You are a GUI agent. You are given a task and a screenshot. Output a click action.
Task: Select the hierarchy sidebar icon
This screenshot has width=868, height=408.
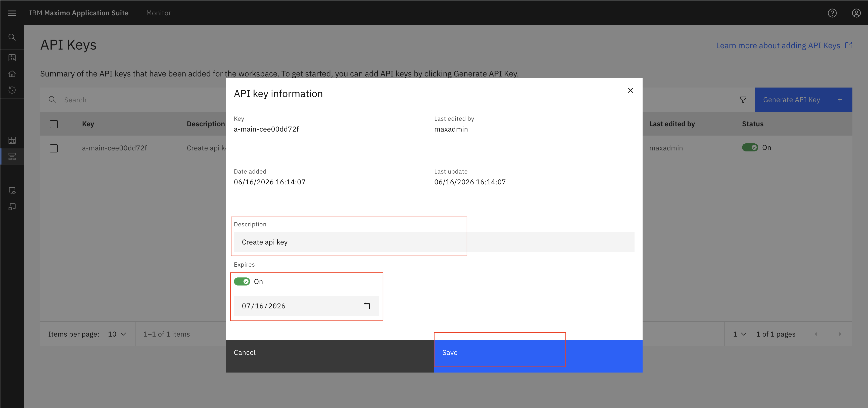tap(12, 156)
